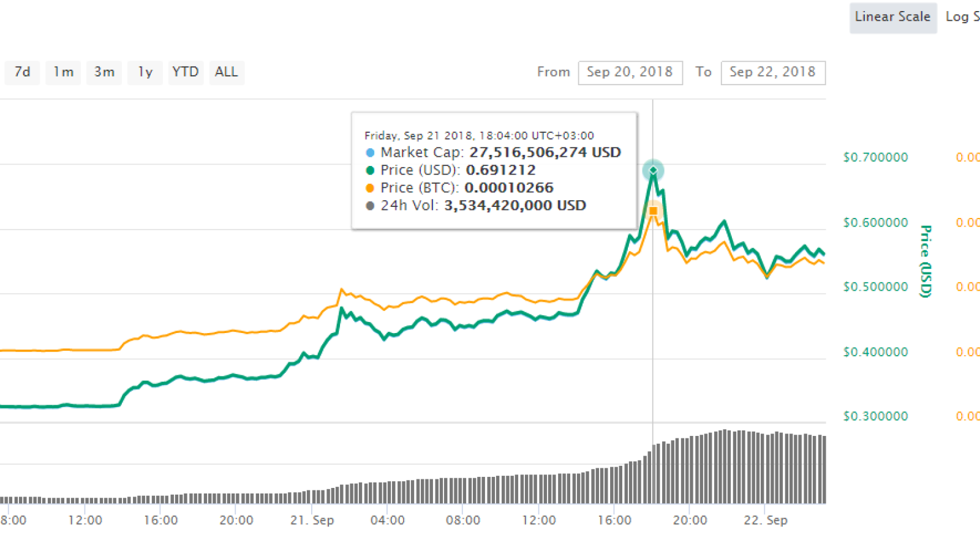Click the 04:00 time axis label

388,520
